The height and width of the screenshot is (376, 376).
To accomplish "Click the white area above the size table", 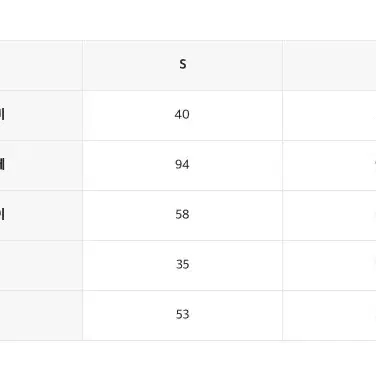I will pyautogui.click(x=188, y=20).
